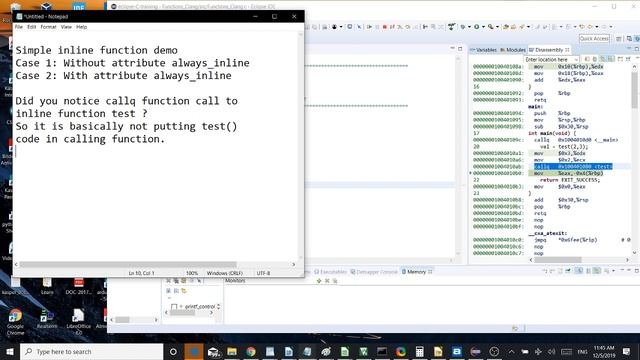Screen dimensions: 640x360
Task: Click the Instruction Stepping Mode icon
Action: (x=425, y=27)
